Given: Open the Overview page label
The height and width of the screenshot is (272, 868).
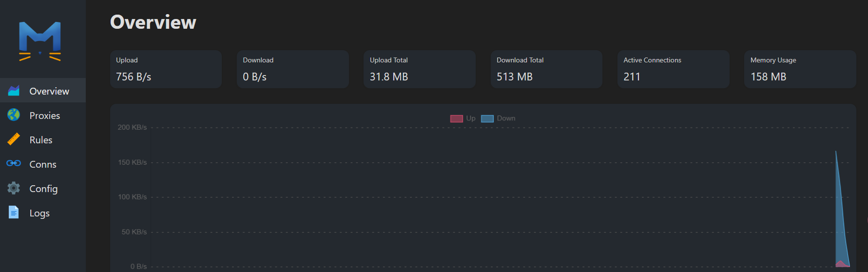Looking at the screenshot, I should (x=49, y=91).
